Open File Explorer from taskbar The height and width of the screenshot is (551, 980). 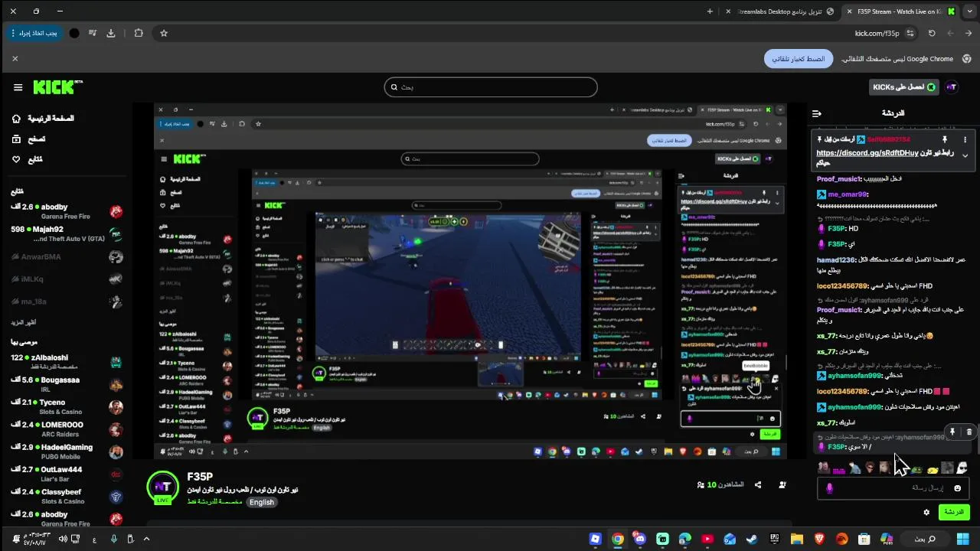click(796, 539)
